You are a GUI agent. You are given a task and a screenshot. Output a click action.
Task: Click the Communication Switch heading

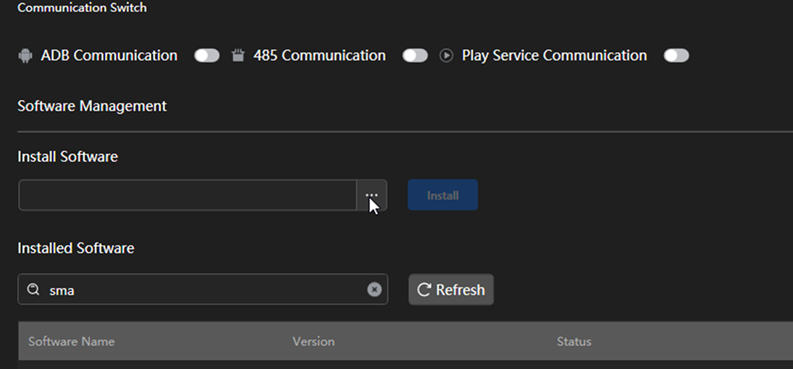tap(82, 8)
